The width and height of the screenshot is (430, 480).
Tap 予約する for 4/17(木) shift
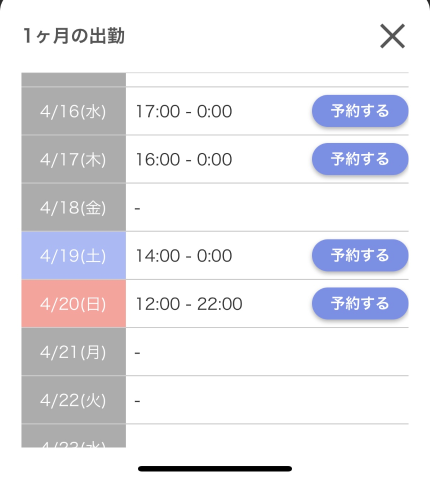point(360,159)
